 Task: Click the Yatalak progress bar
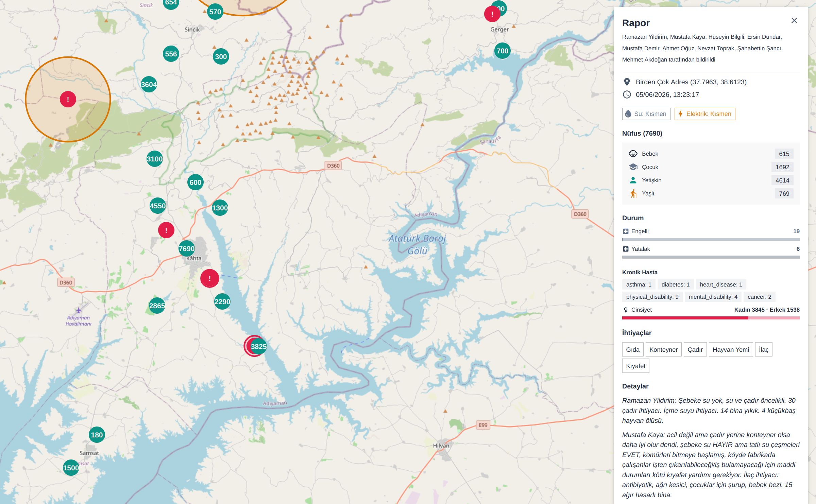tap(711, 257)
